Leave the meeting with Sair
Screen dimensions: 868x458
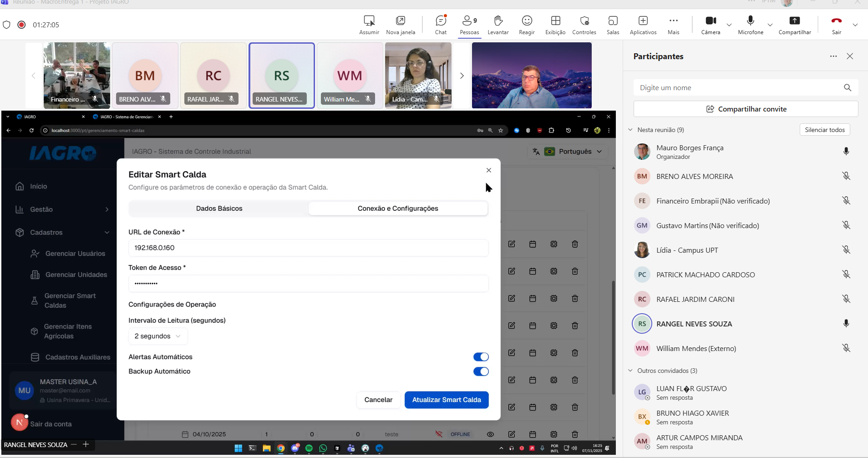pyautogui.click(x=837, y=25)
